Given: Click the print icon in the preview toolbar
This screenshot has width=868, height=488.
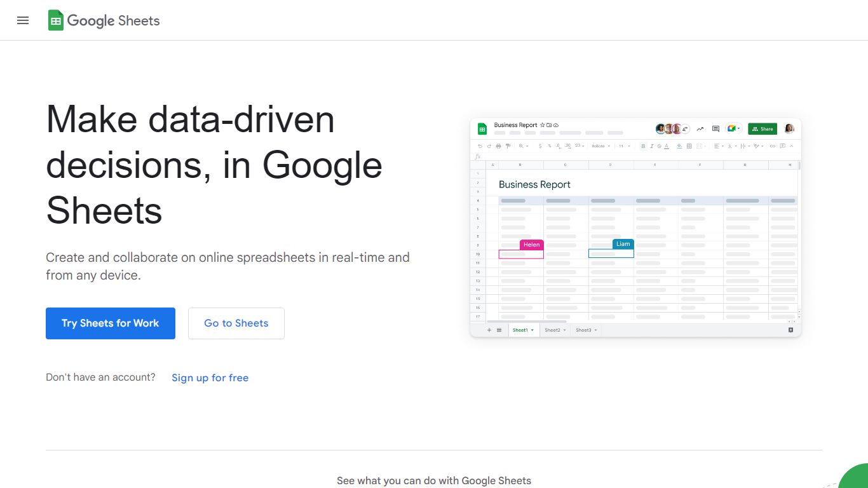Looking at the screenshot, I should pyautogui.click(x=499, y=146).
